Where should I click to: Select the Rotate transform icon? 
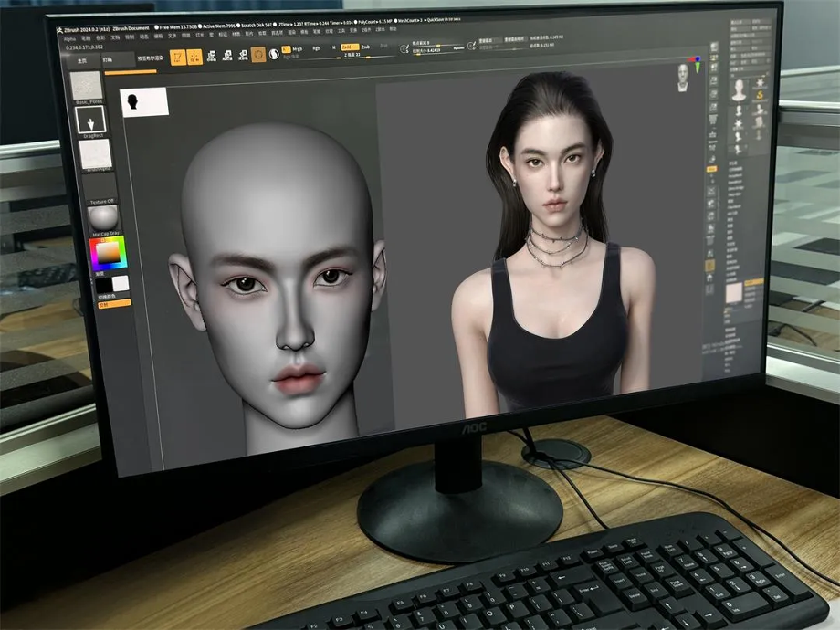[242, 55]
